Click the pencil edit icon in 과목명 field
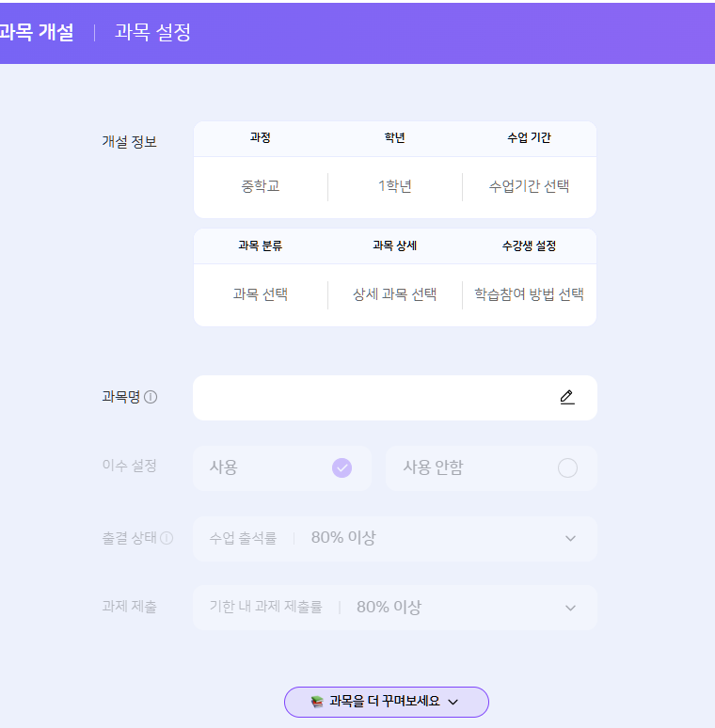Viewport: 715px width, 728px height. pyautogui.click(x=567, y=398)
